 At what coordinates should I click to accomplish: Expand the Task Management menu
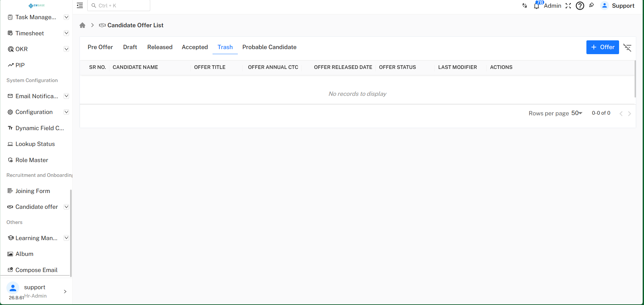(x=66, y=17)
